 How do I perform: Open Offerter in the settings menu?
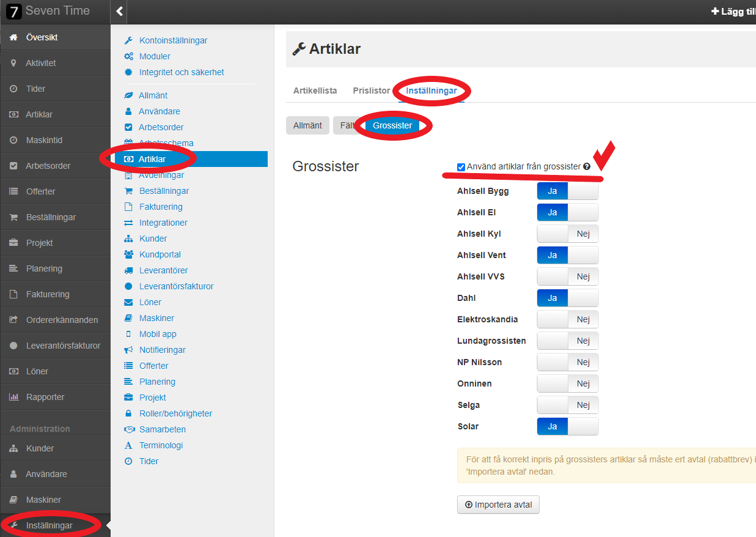154,366
